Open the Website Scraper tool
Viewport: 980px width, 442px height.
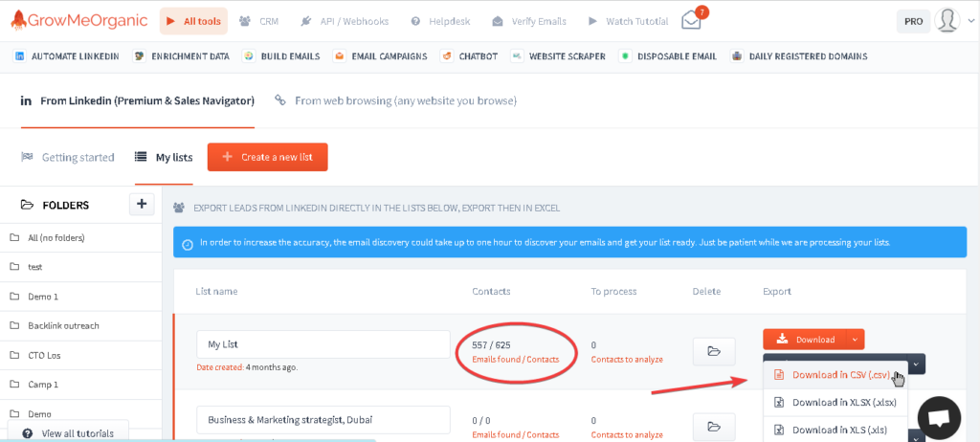558,56
